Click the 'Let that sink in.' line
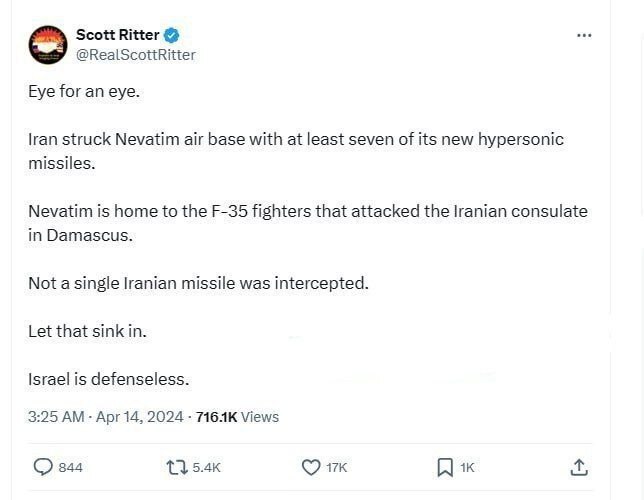 87,331
